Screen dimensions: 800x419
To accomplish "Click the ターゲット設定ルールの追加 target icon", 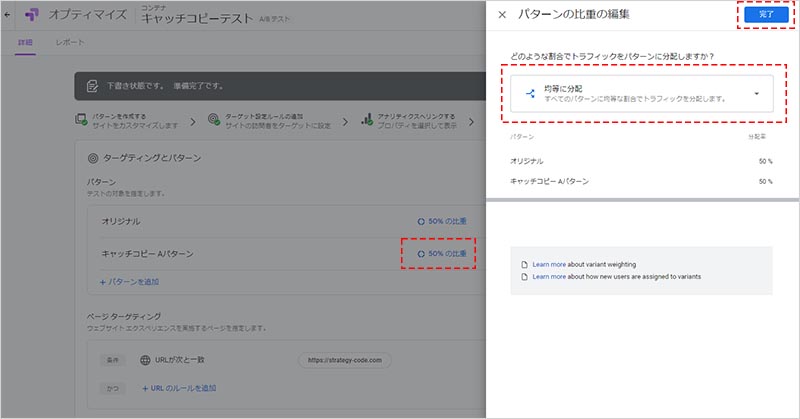I will 213,120.
